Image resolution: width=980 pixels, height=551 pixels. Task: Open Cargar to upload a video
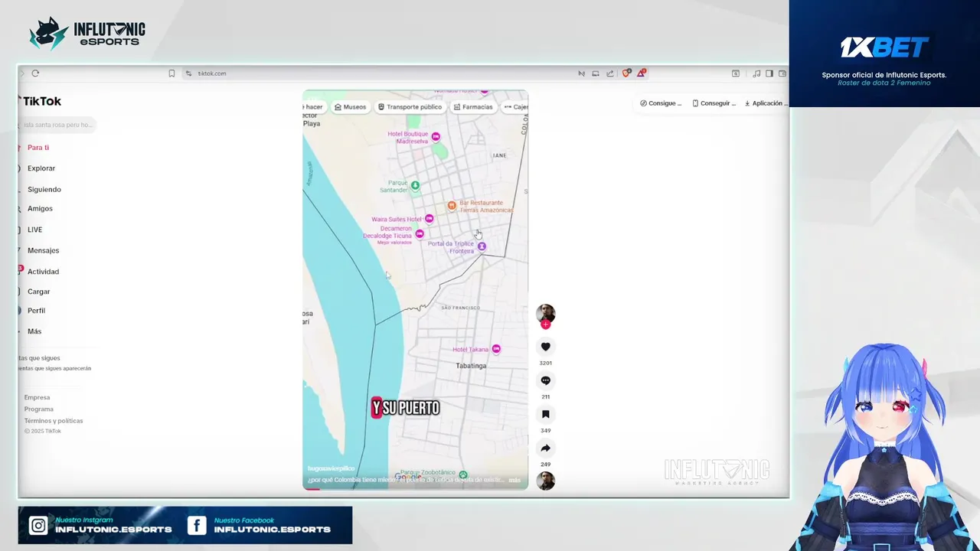[38, 292]
